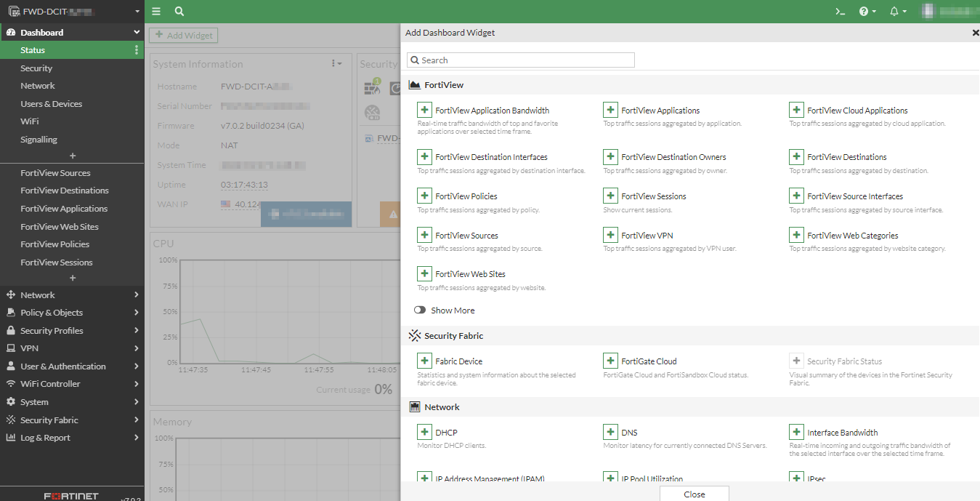This screenshot has height=501, width=980.
Task: Open the System Information widget options menu
Action: tap(336, 64)
